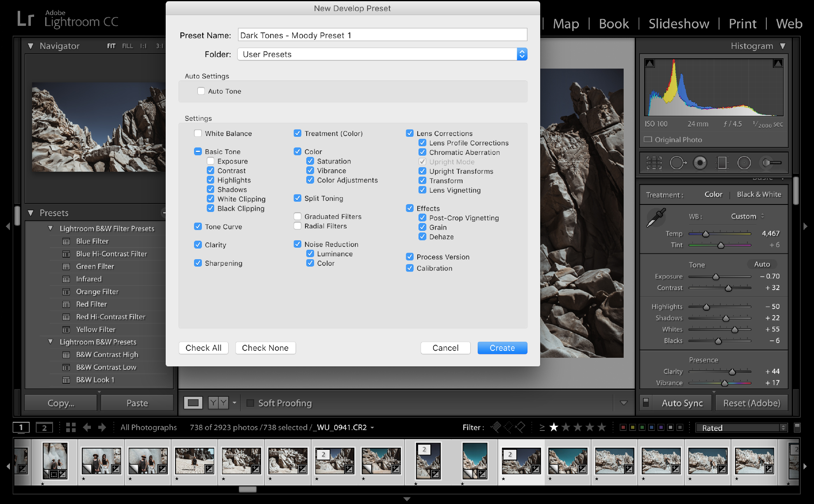Viewport: 814px width, 504px height.
Task: Select the Radial Filter tool
Action: pos(744,163)
